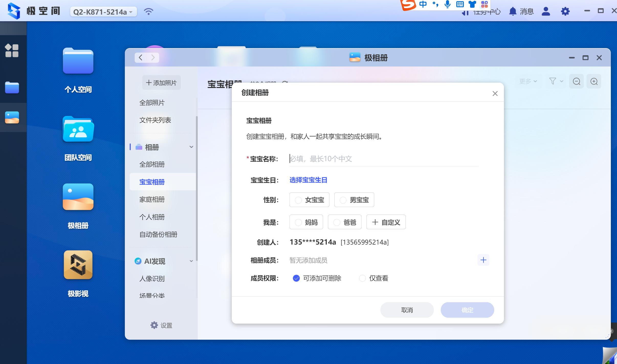Image resolution: width=617 pixels, height=364 pixels.
Task: Click the zoom-out magnifier in the album toolbar
Action: [577, 81]
